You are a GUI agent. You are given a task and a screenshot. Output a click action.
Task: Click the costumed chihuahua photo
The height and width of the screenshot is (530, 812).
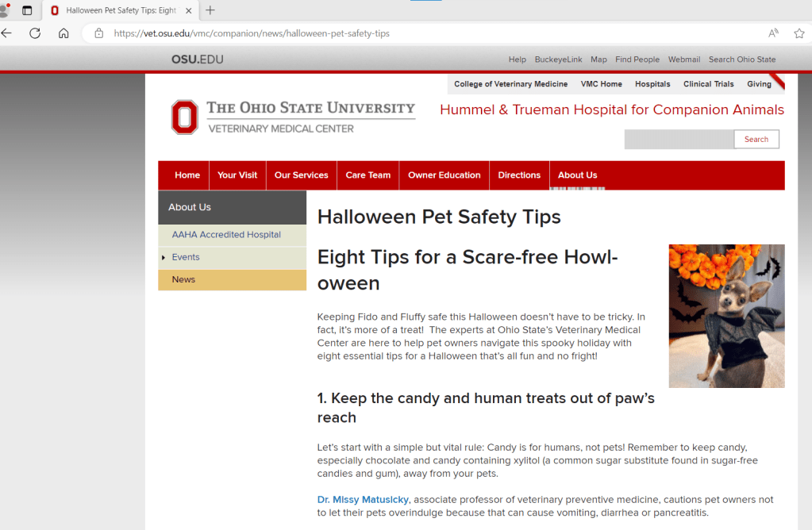[x=726, y=316]
